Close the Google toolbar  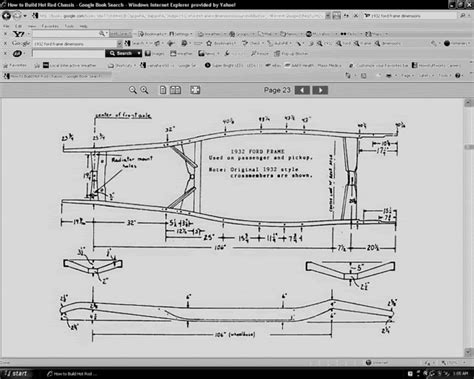coord(5,43)
